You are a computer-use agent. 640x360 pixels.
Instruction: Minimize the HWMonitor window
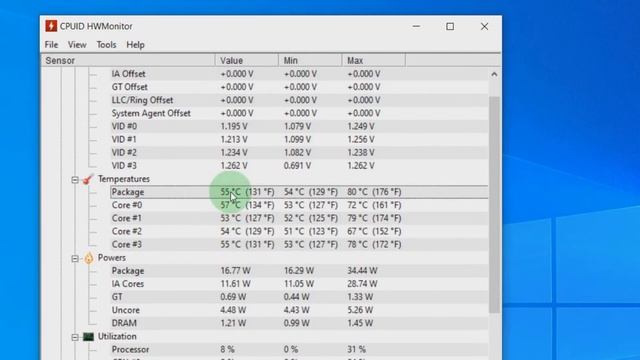[416, 27]
